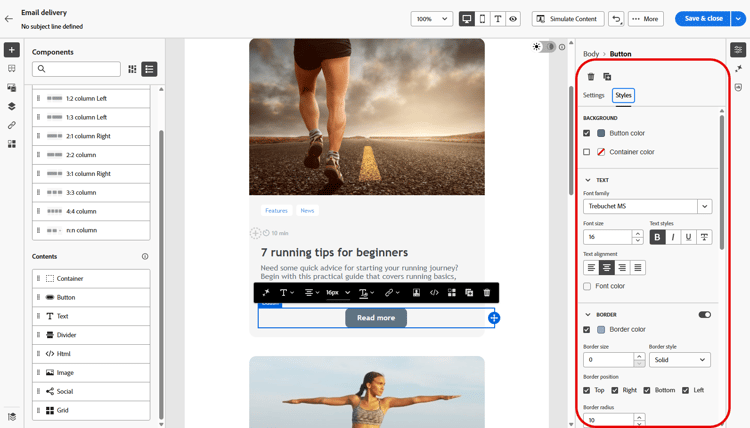The image size is (750, 428).
Task: Collapse the BORDER section
Action: click(x=588, y=315)
